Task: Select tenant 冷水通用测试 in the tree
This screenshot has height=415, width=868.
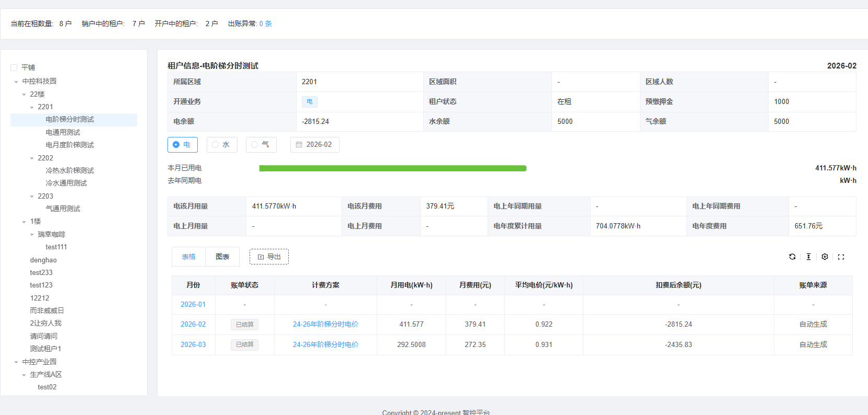Action: 66,183
